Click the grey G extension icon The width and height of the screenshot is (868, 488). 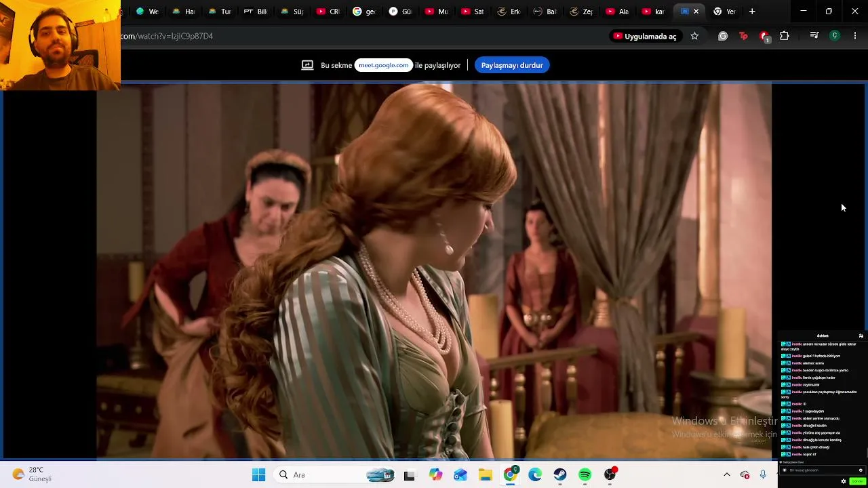coord(723,36)
